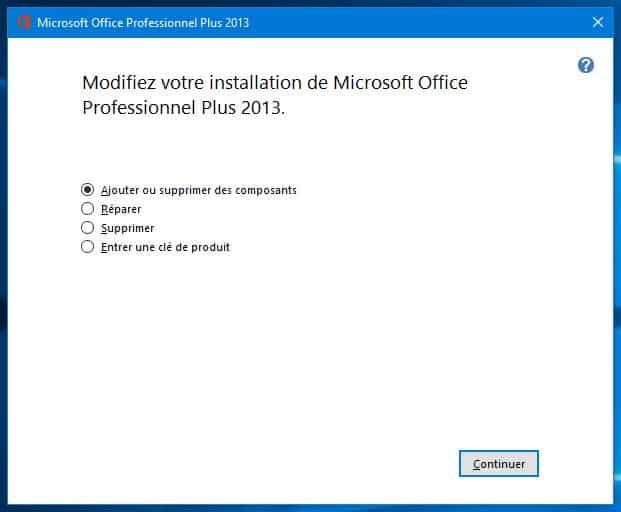
Task: Pick the "Entrer une clé de produit" radio button
Action: 88,247
